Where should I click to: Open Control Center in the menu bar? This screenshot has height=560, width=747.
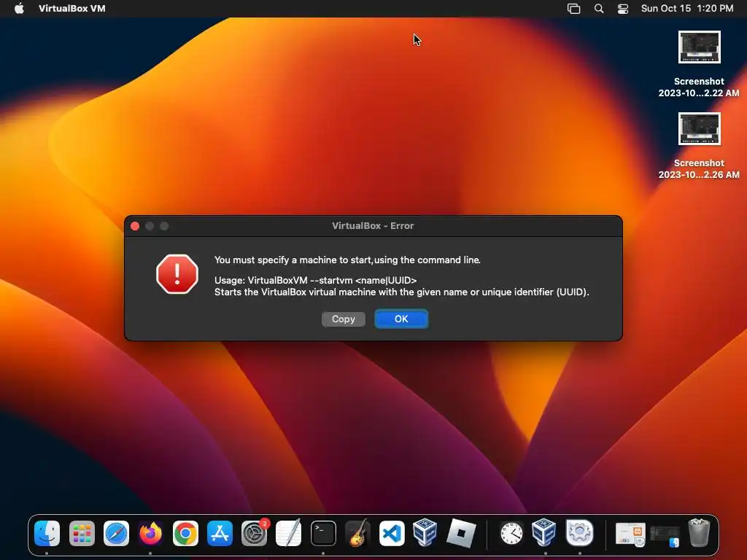pos(623,9)
